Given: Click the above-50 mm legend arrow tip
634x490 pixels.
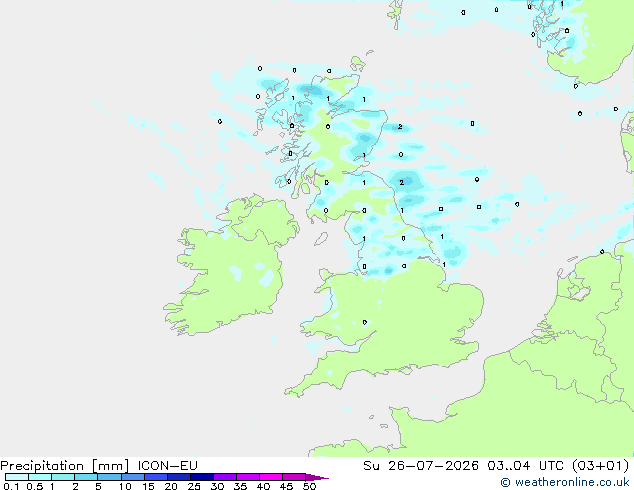Looking at the screenshot, I should (317, 477).
